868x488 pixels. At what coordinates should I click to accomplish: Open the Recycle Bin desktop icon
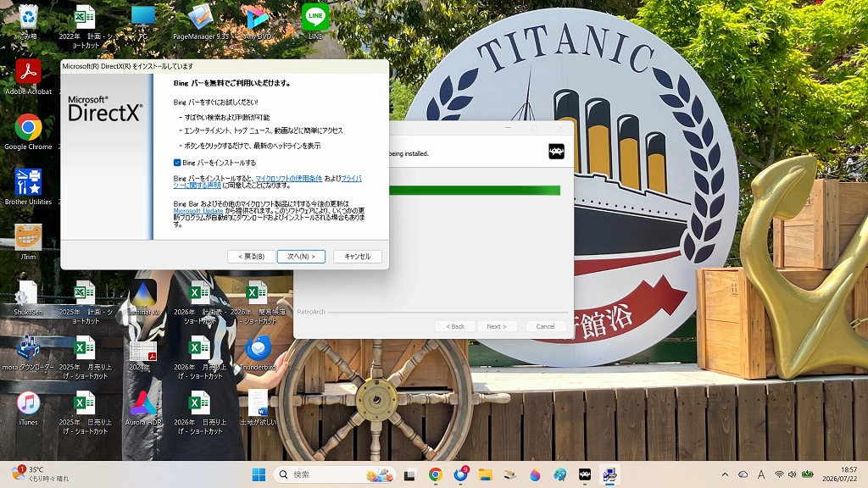pyautogui.click(x=28, y=21)
